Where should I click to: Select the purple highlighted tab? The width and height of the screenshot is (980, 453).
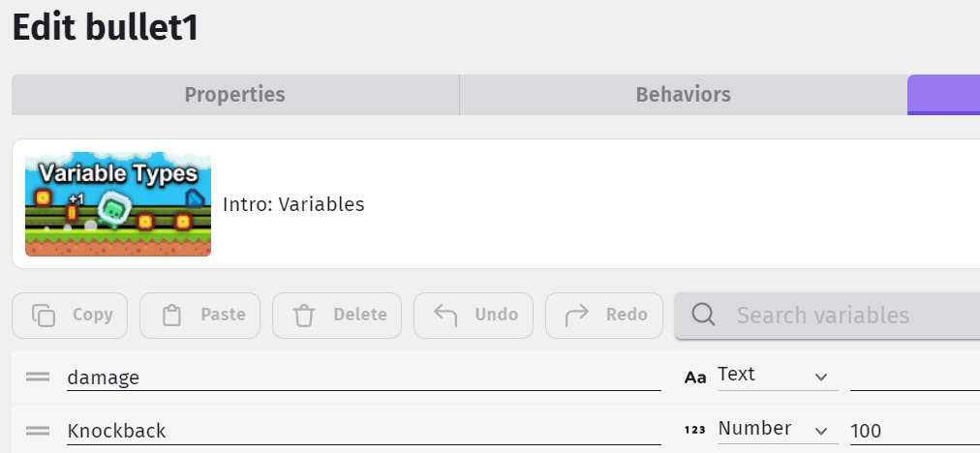944,95
